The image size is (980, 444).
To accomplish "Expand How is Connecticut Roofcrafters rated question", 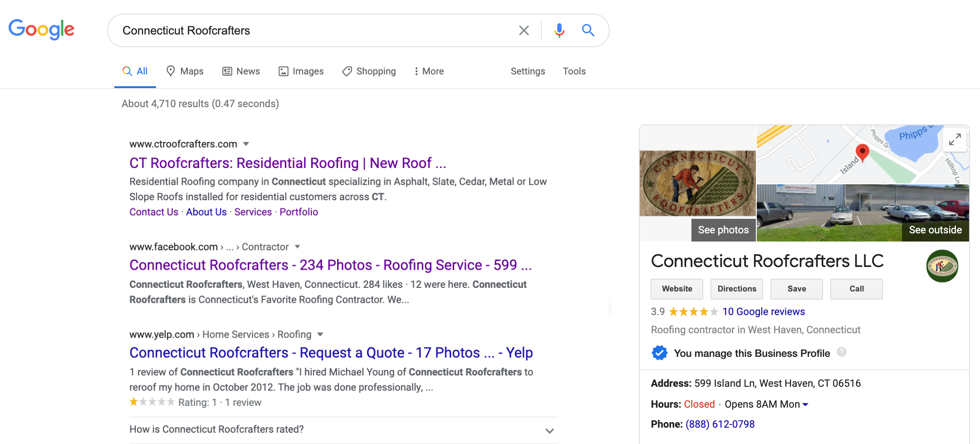I will (343, 429).
